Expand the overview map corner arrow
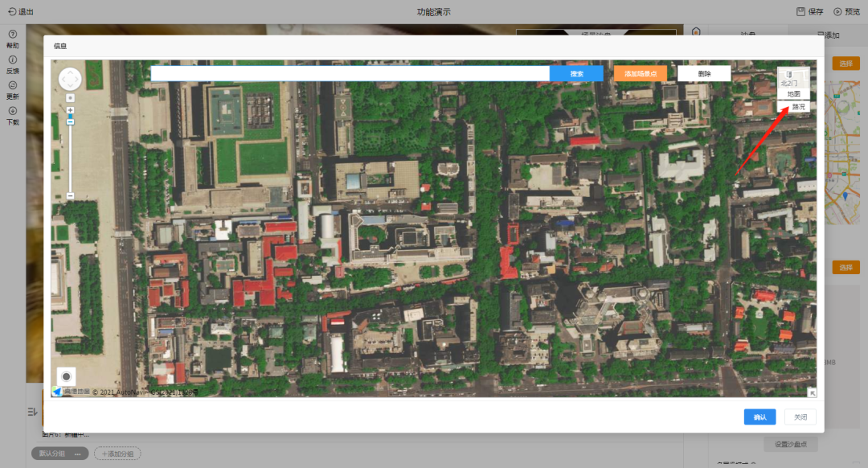The width and height of the screenshot is (868, 468). pos(812,392)
